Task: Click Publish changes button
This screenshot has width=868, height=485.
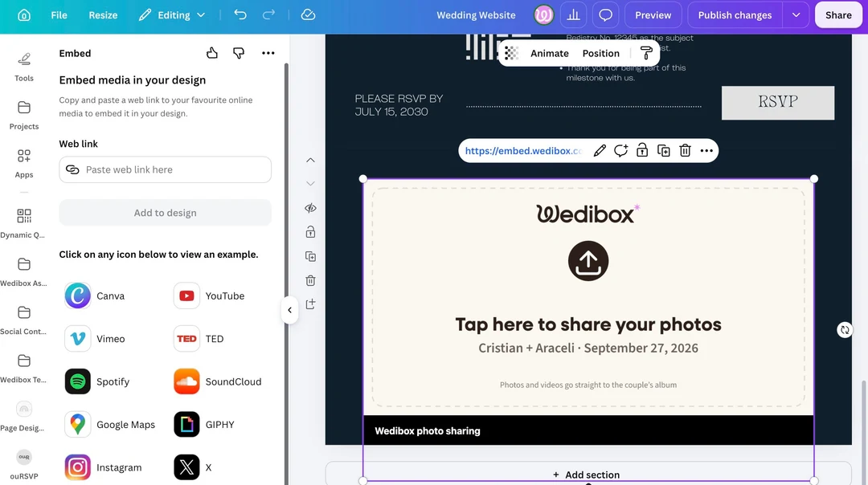Action: pyautogui.click(x=735, y=15)
